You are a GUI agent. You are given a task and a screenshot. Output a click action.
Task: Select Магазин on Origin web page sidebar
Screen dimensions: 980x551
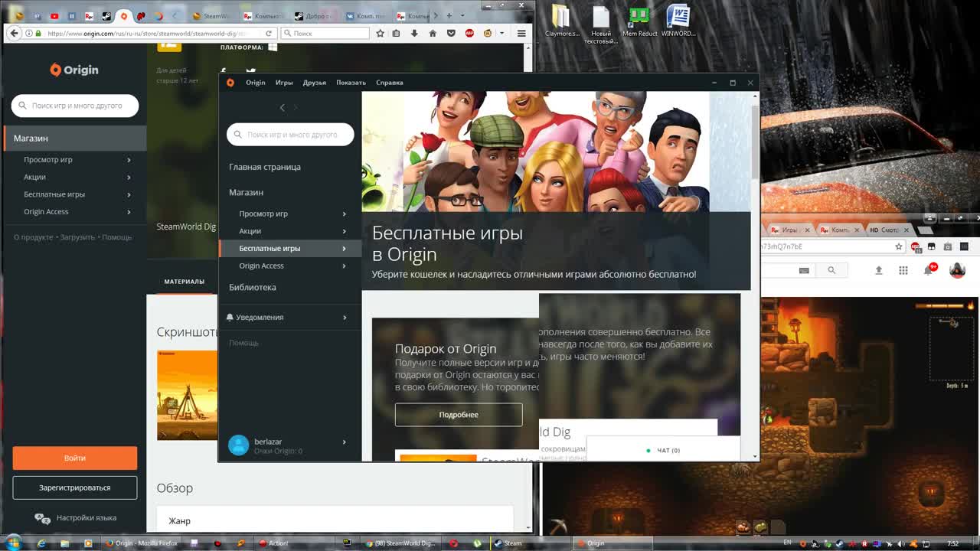tap(73, 139)
